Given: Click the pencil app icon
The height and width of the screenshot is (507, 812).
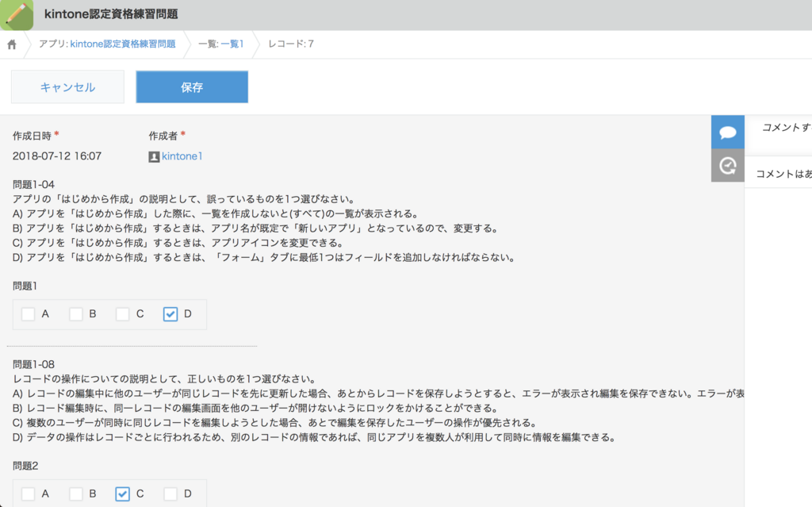Looking at the screenshot, I should click(17, 15).
